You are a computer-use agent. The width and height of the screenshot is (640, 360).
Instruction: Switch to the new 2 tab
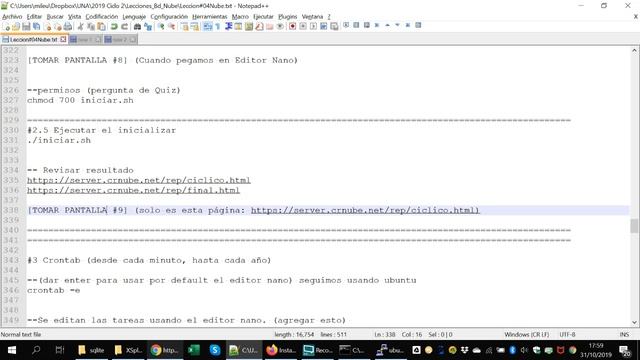[x=119, y=40]
